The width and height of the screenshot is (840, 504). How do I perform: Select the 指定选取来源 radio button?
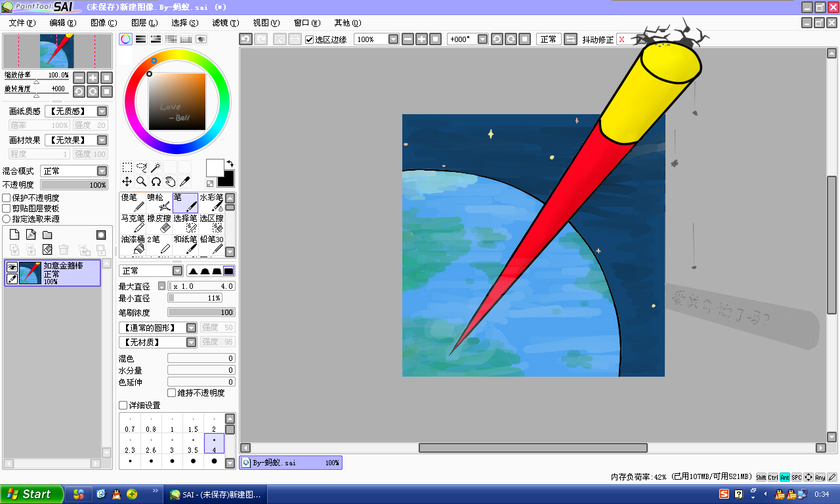(x=7, y=219)
